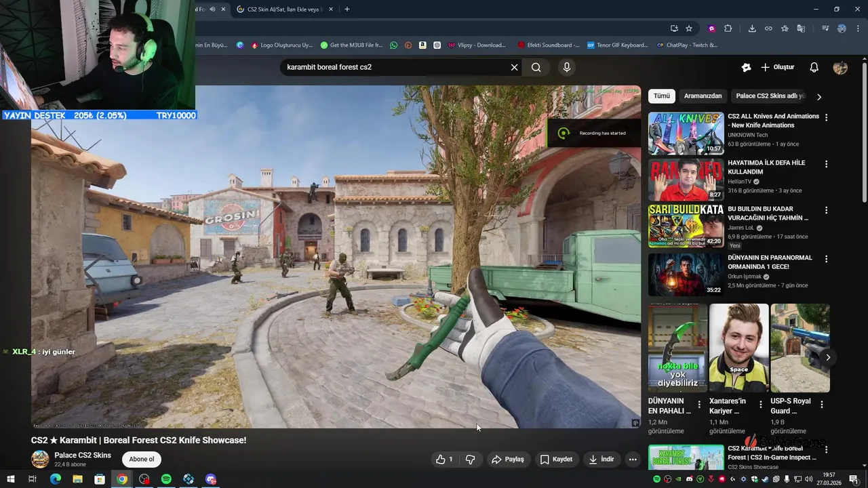Open options for USP-S Royal Guard short

click(822, 405)
